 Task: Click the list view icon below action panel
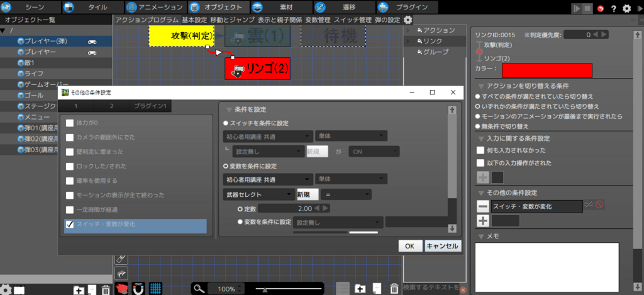tap(343, 289)
